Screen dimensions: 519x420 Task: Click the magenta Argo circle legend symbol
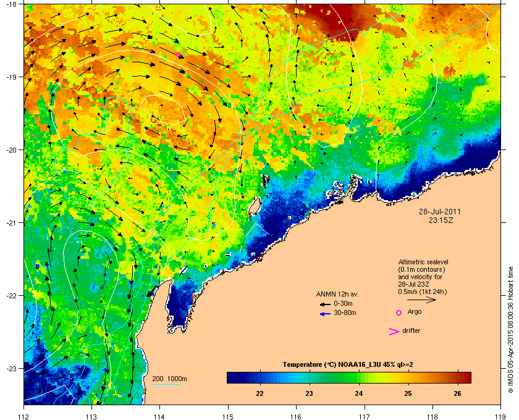click(x=399, y=313)
